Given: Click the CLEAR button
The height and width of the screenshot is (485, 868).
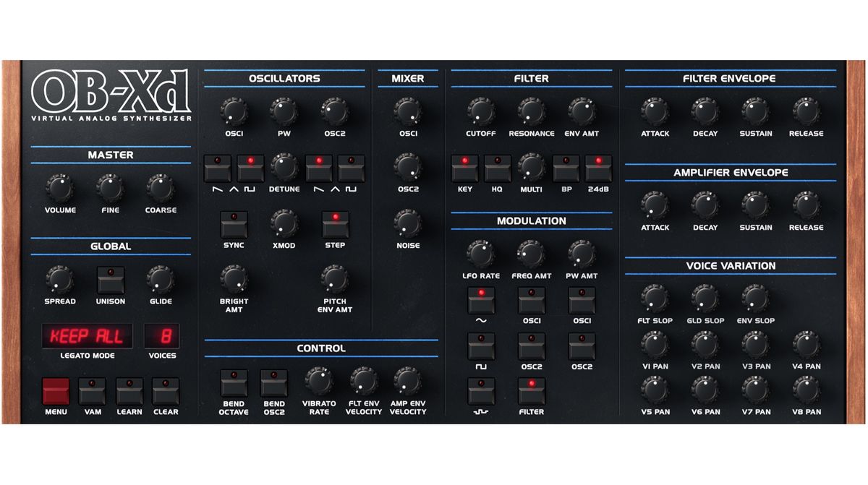Looking at the screenshot, I should [165, 390].
